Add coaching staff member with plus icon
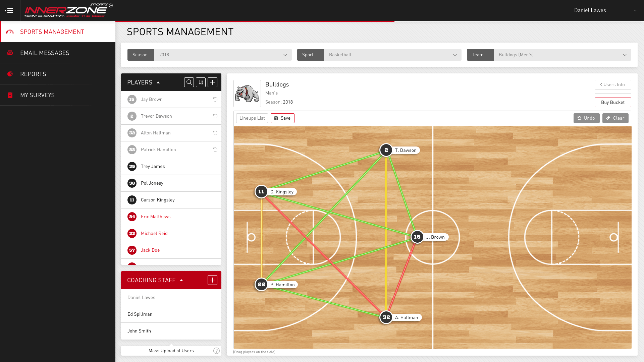This screenshot has height=362, width=644. (x=212, y=280)
